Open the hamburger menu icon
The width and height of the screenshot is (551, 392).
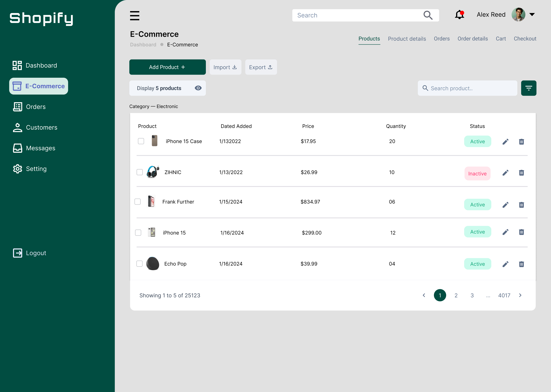tap(135, 16)
